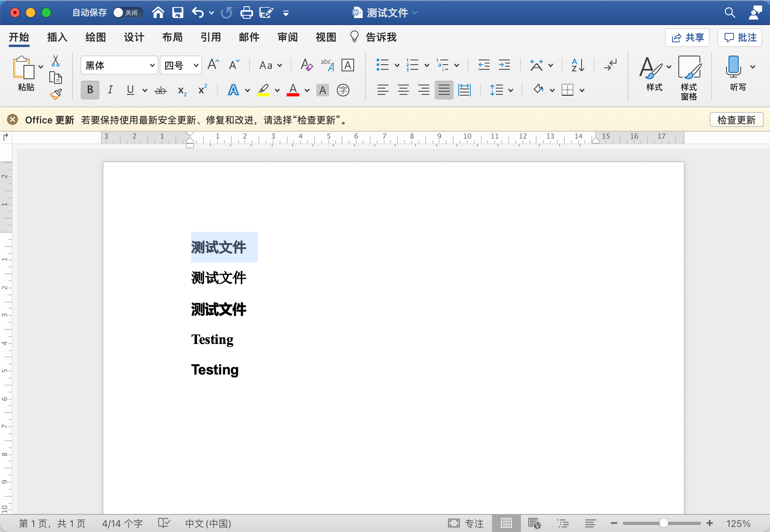Click the 检查更新 button
This screenshot has height=532, width=770.
tap(736, 120)
